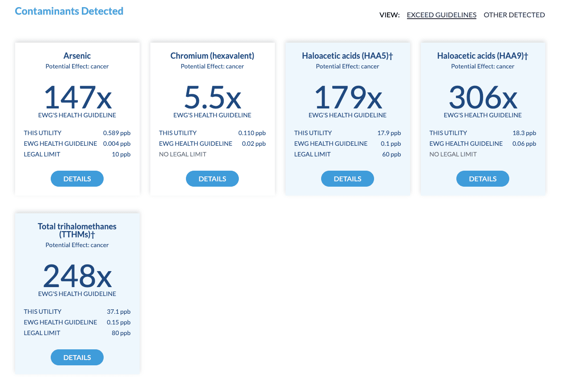This screenshot has height=392, width=584.
Task: Click the Haloacetic acids (HAA5) heading
Action: [x=347, y=56]
